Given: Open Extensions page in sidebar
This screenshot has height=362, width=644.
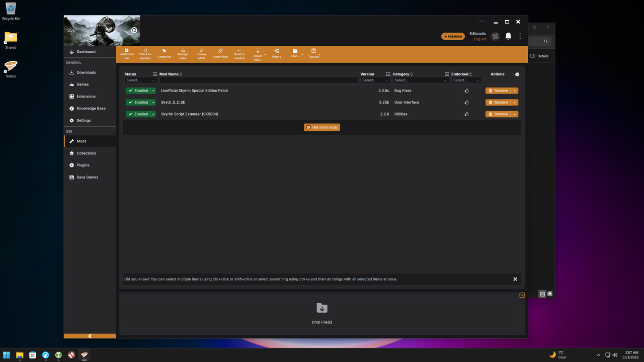Looking at the screenshot, I should click(x=90, y=97).
